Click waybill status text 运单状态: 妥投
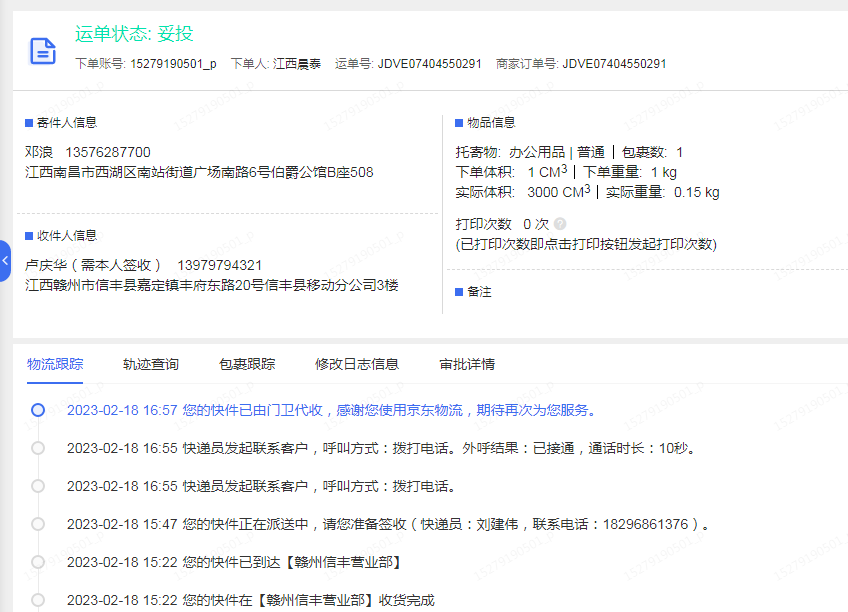848x612 pixels. click(x=134, y=34)
